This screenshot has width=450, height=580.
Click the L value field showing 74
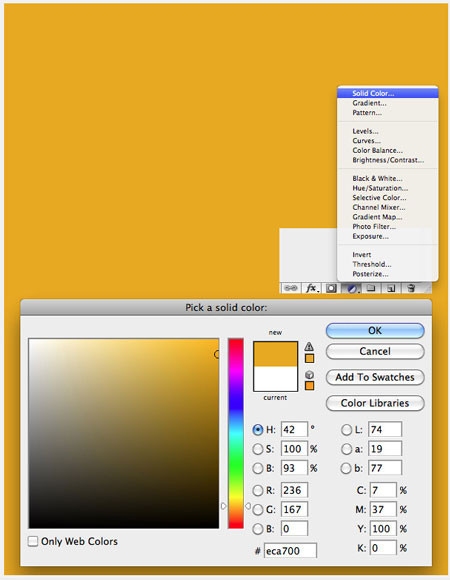point(385,429)
